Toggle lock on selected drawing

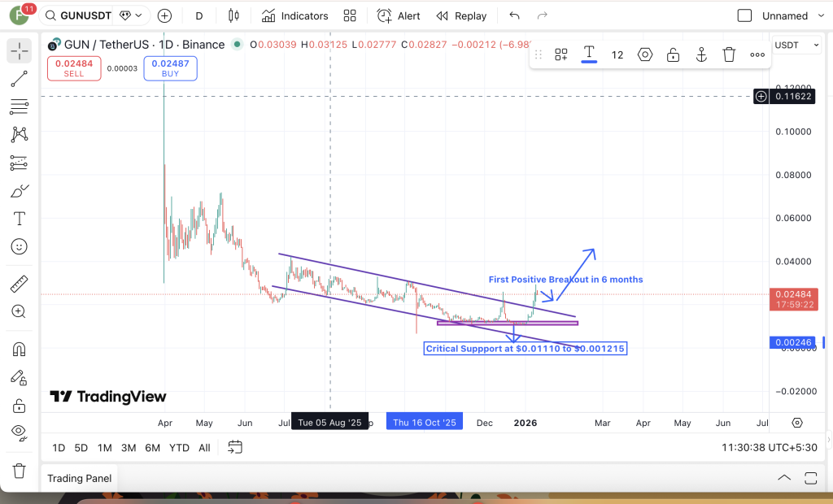point(673,54)
